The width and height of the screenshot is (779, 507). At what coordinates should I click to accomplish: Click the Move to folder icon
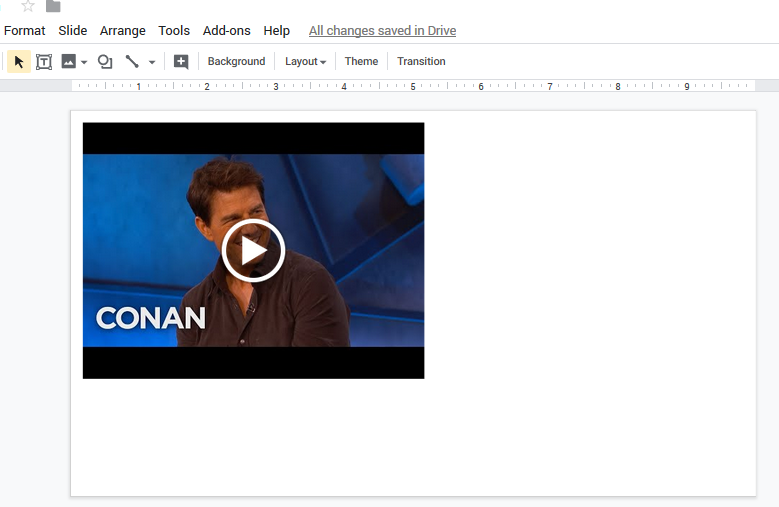[x=53, y=6]
